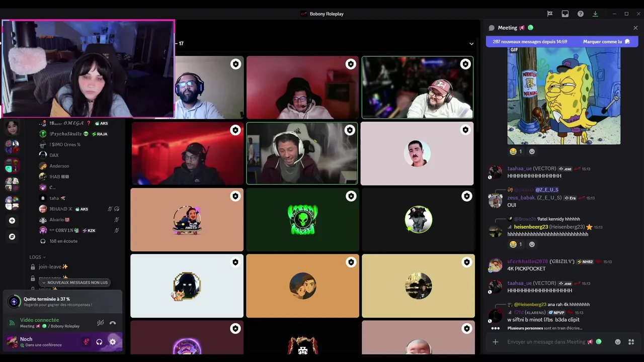The image size is (644, 362).
Task: Collapse the LOGS channel category
Action: point(38,257)
